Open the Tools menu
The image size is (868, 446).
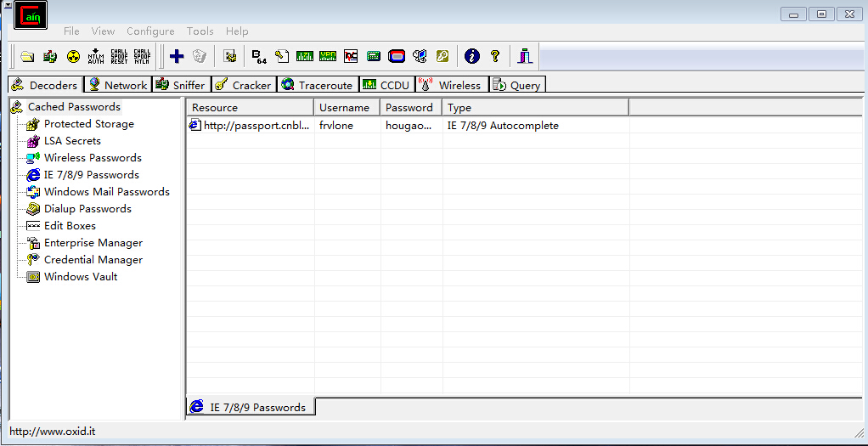200,31
